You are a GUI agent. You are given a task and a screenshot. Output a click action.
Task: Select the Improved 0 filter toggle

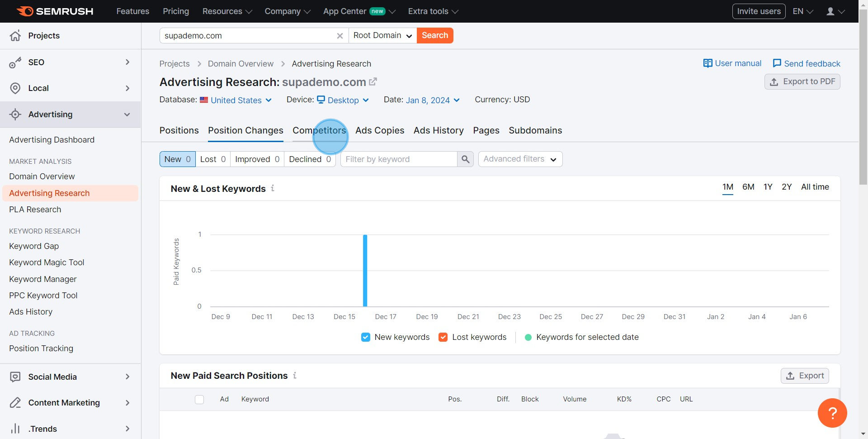click(257, 159)
